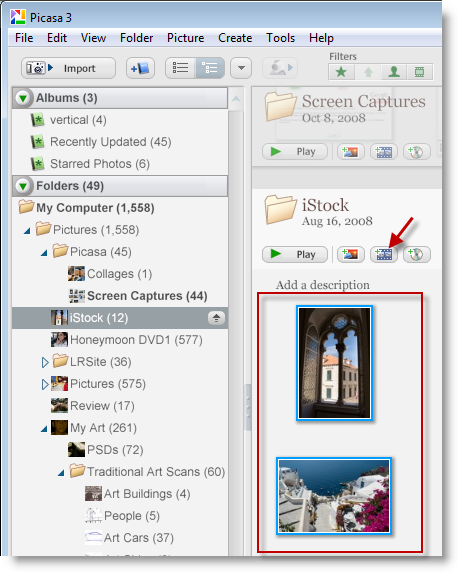Create a new album with the plus-book icon
Screen dimensions: 458x572
140,68
